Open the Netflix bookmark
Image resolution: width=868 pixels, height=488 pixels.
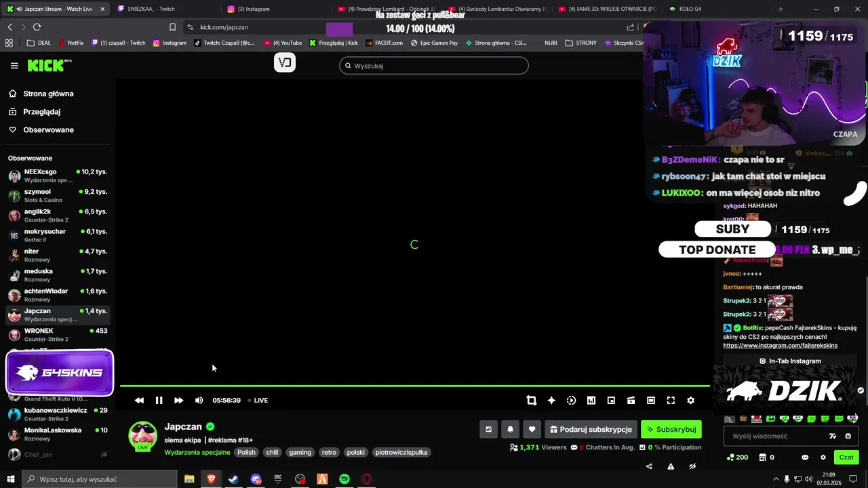71,43
